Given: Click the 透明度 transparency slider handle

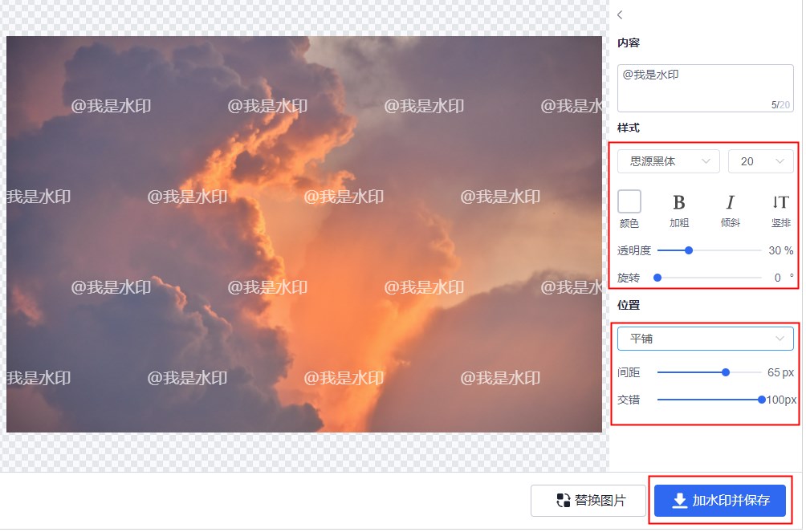Looking at the screenshot, I should [x=688, y=250].
